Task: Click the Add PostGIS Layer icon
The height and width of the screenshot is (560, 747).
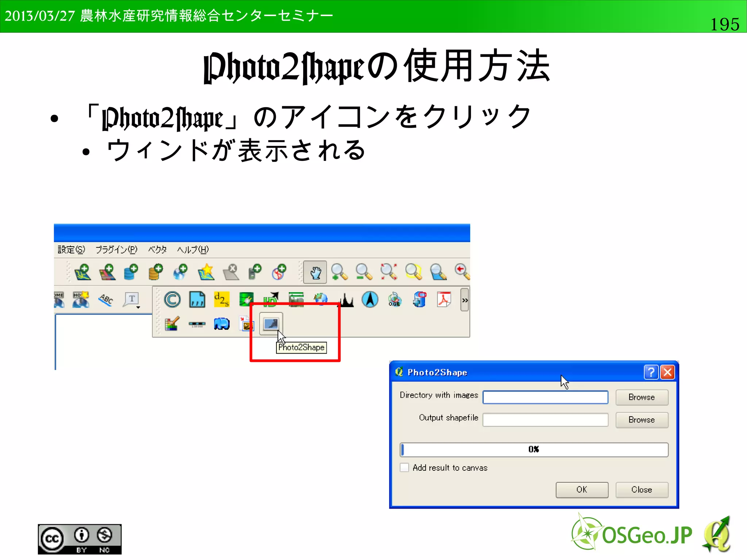Action: point(131,272)
